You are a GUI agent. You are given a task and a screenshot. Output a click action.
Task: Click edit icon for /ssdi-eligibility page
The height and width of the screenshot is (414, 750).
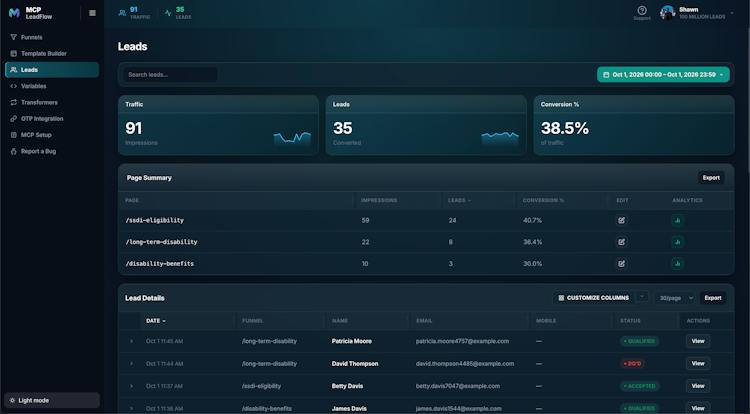[x=621, y=220]
